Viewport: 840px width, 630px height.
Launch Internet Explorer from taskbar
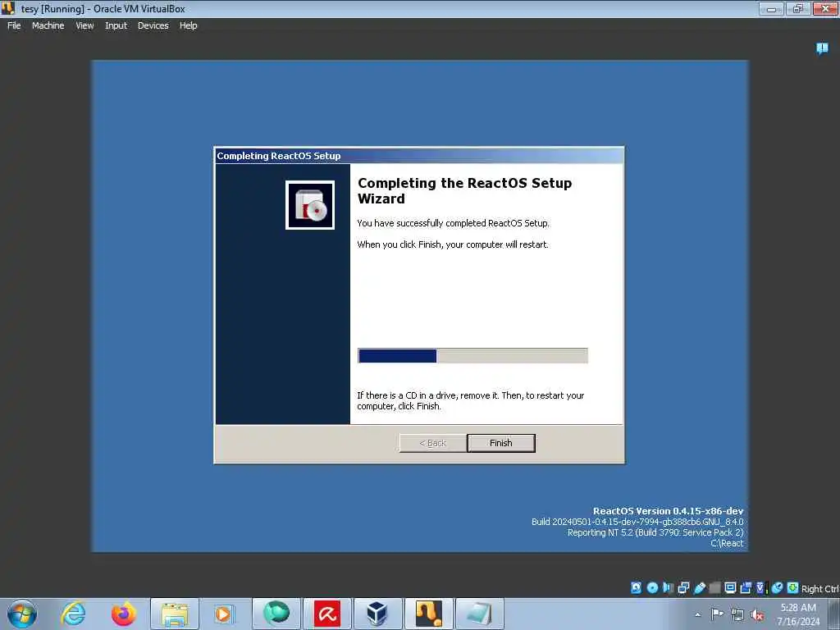[73, 614]
